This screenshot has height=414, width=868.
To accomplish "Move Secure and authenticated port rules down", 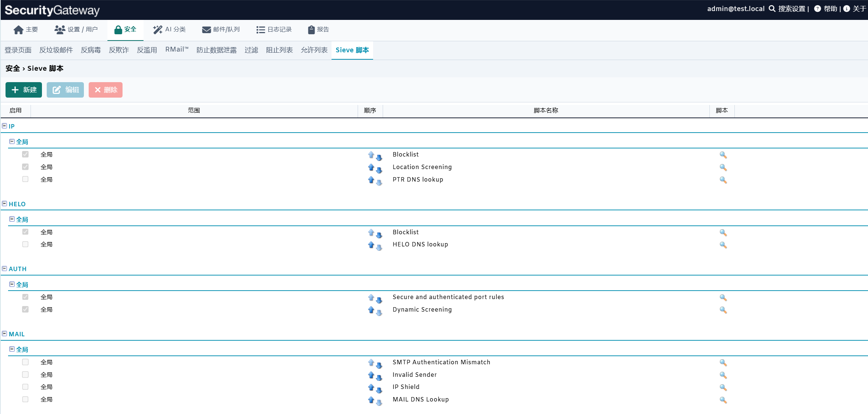I will coord(379,300).
